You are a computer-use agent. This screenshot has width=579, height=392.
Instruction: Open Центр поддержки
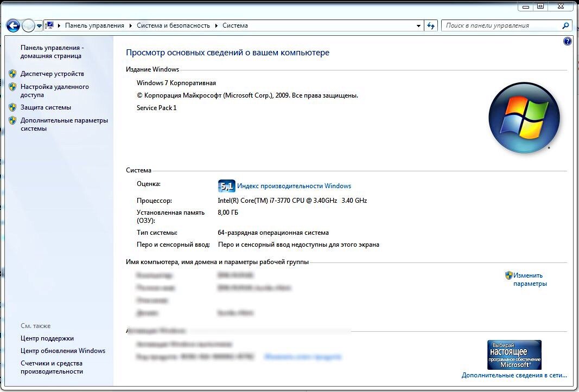(47, 338)
